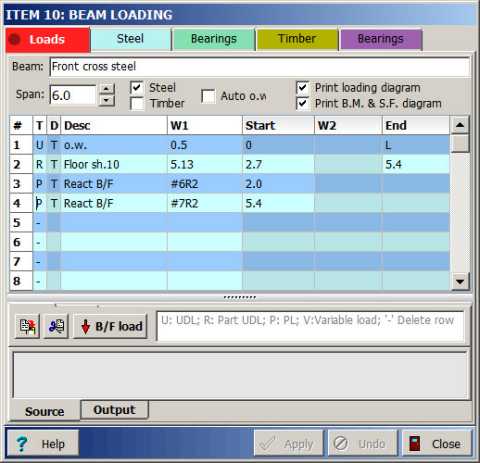The height and width of the screenshot is (463, 480).
Task: Click the B/F load button
Action: (x=110, y=326)
